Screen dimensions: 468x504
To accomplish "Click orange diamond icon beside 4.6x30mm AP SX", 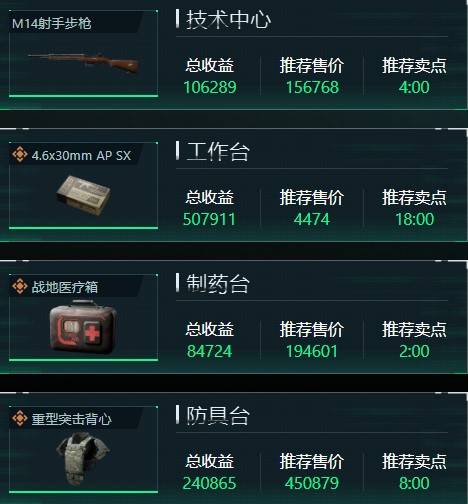I will (20, 155).
